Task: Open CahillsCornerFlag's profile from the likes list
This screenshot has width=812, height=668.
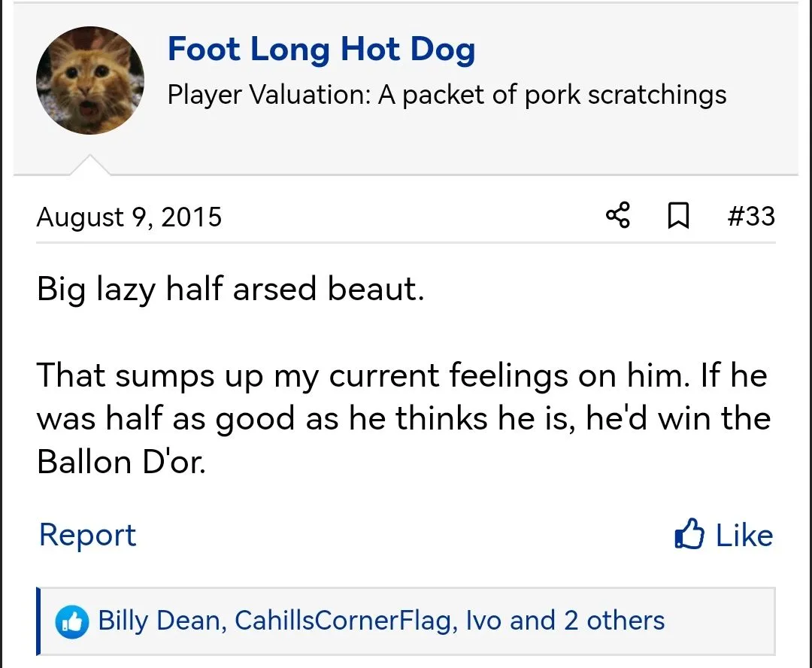Action: [x=344, y=621]
